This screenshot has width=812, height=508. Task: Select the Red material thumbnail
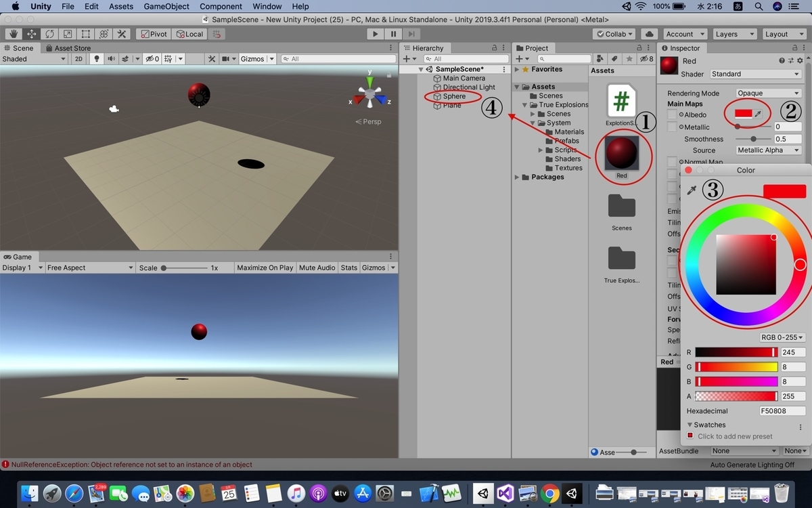click(x=622, y=153)
